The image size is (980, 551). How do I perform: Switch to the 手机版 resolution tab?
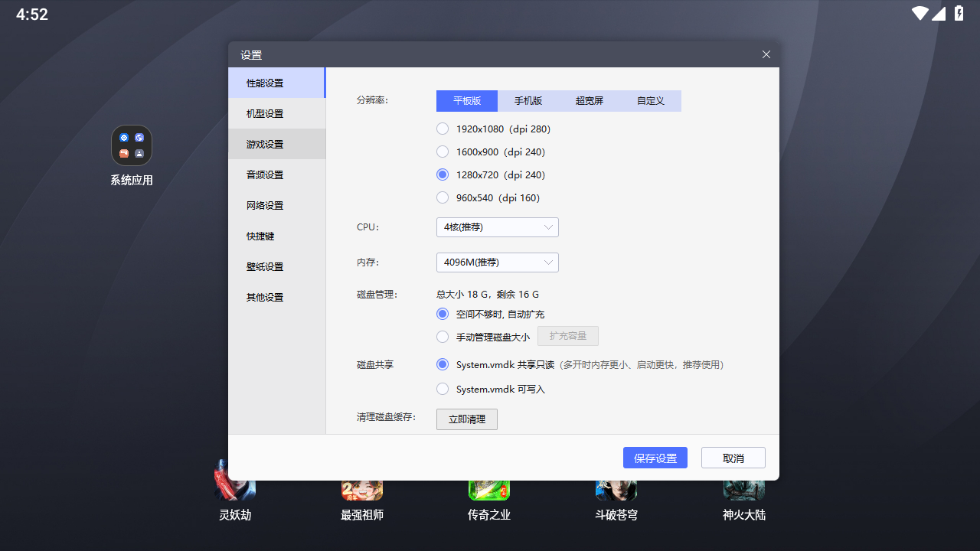(528, 101)
